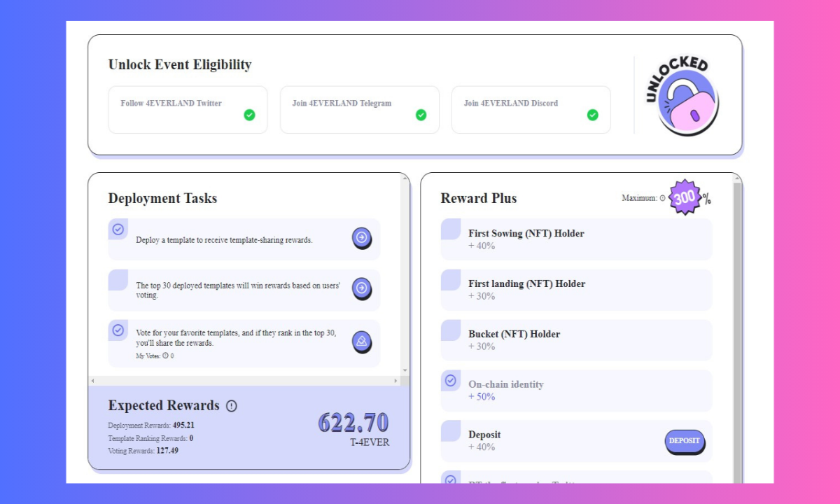840x504 pixels.
Task: Click the First Sowing (NFT) Holder title
Action: pyautogui.click(x=526, y=233)
